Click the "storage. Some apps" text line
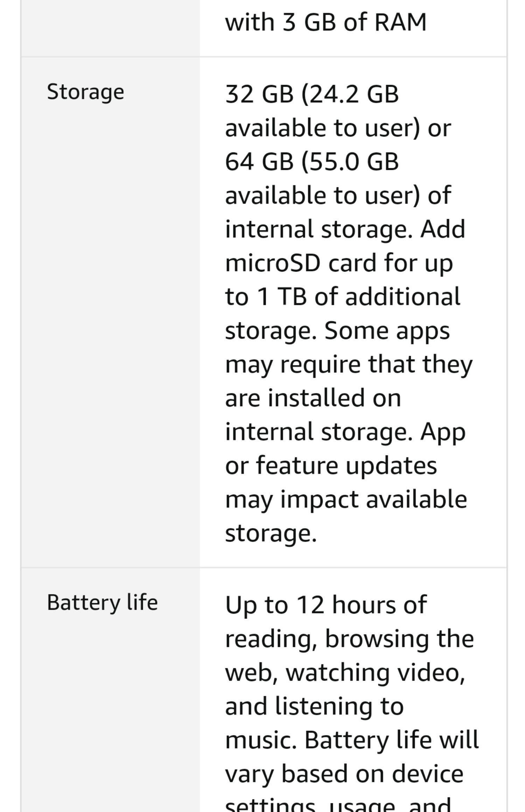Viewport: 525px width, 812px height. [337, 330]
